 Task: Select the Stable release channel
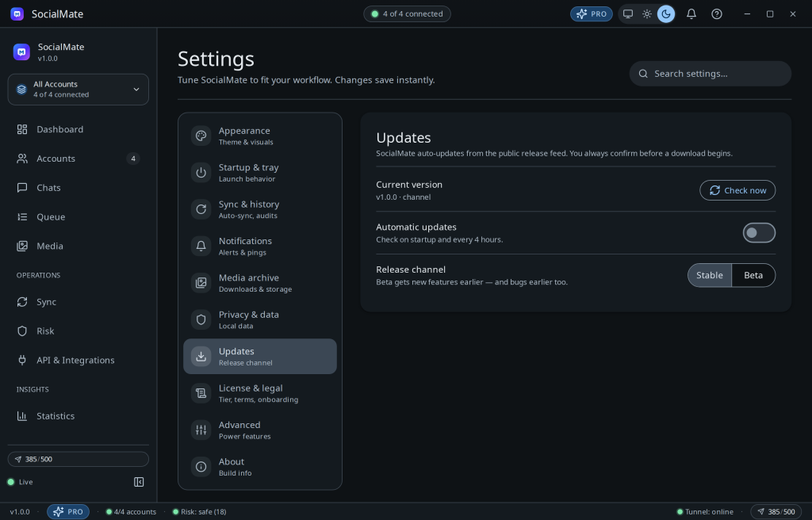(710, 275)
